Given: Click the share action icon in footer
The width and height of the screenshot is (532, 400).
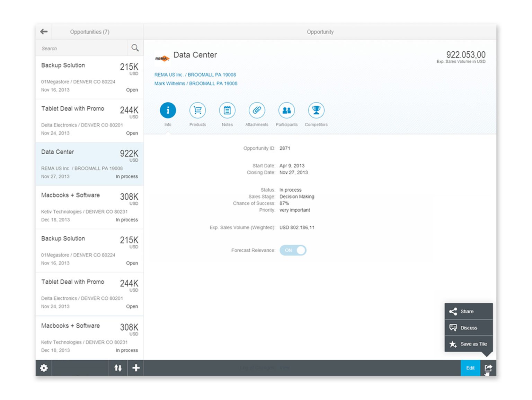Looking at the screenshot, I should click(x=488, y=368).
